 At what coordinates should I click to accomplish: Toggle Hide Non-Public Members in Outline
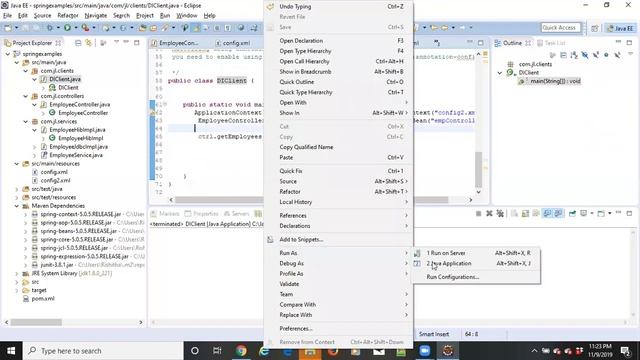coord(606,55)
